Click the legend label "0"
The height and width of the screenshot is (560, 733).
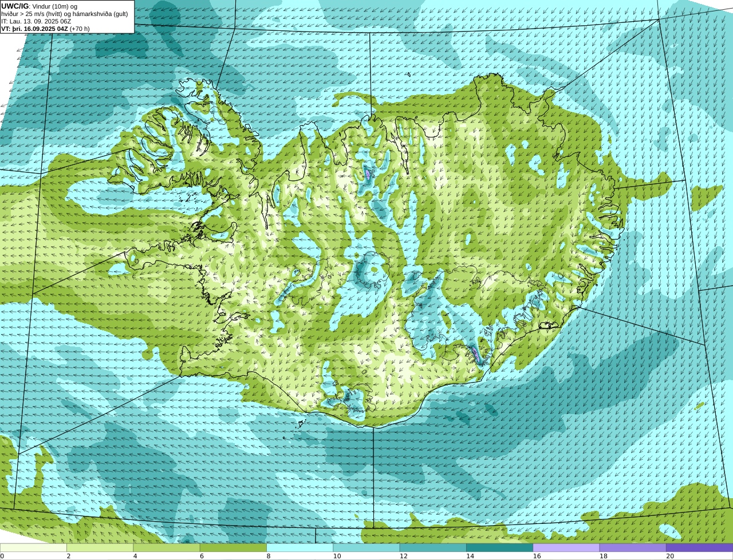click(x=2, y=556)
